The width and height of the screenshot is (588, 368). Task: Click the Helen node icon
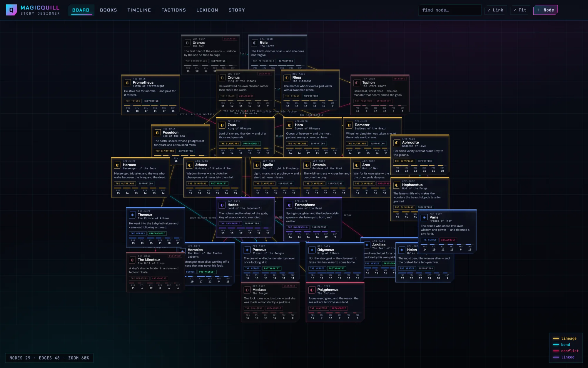[x=402, y=250]
